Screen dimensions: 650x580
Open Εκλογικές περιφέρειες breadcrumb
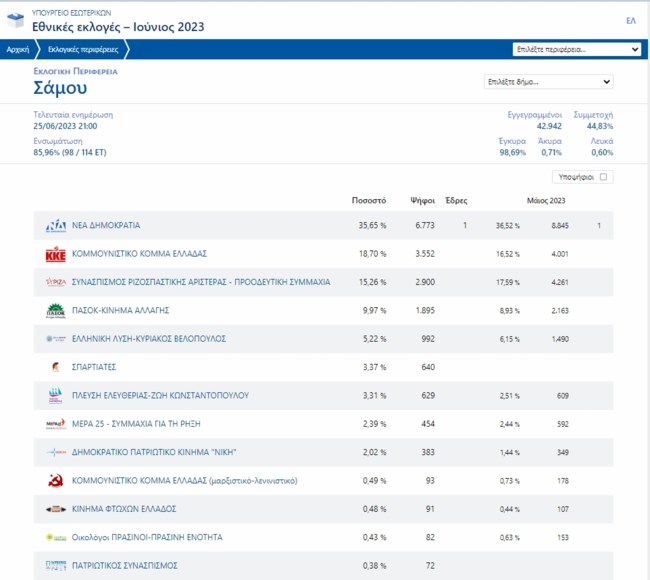pyautogui.click(x=83, y=49)
